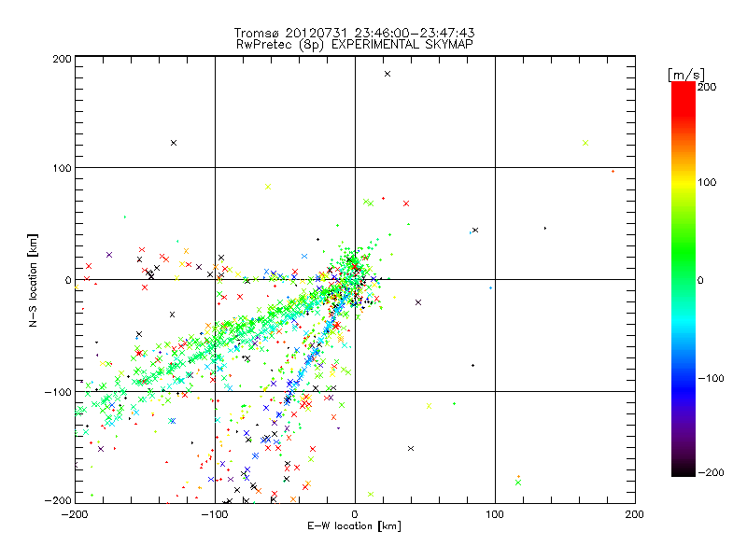Select the yellow cross below the -100 km line, east side
The height and width of the screenshot is (560, 747).
click(x=430, y=406)
